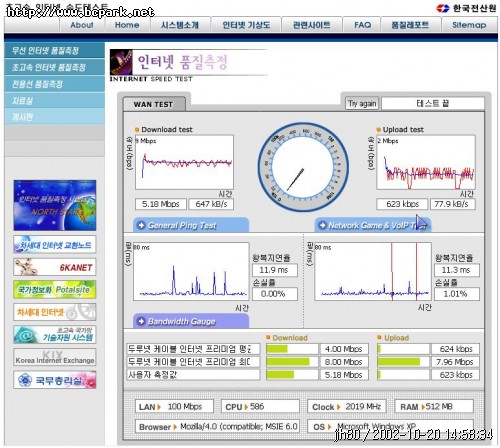Click the 647 kB/s download value
The height and width of the screenshot is (448, 500).
point(211,204)
